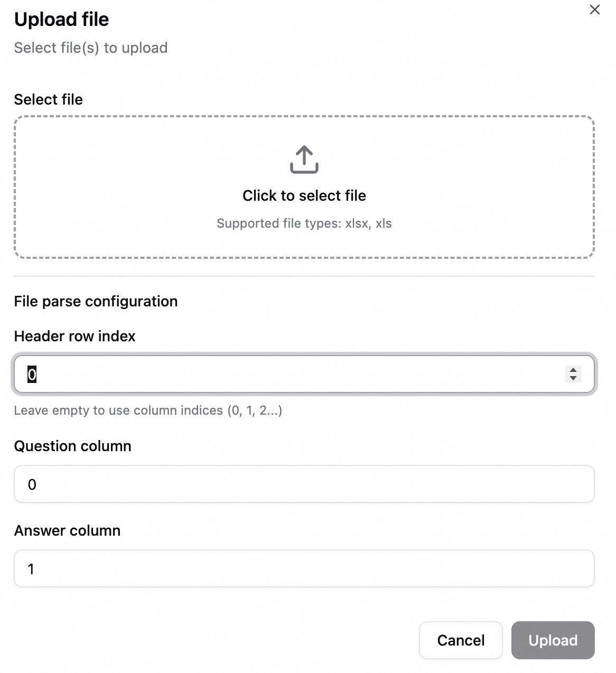
Task: Click the 'Header row index' label
Action: point(74,336)
